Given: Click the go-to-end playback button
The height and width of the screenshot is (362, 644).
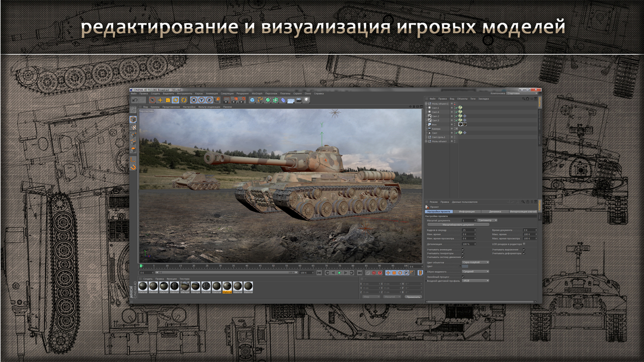Looking at the screenshot, I should 360,273.
